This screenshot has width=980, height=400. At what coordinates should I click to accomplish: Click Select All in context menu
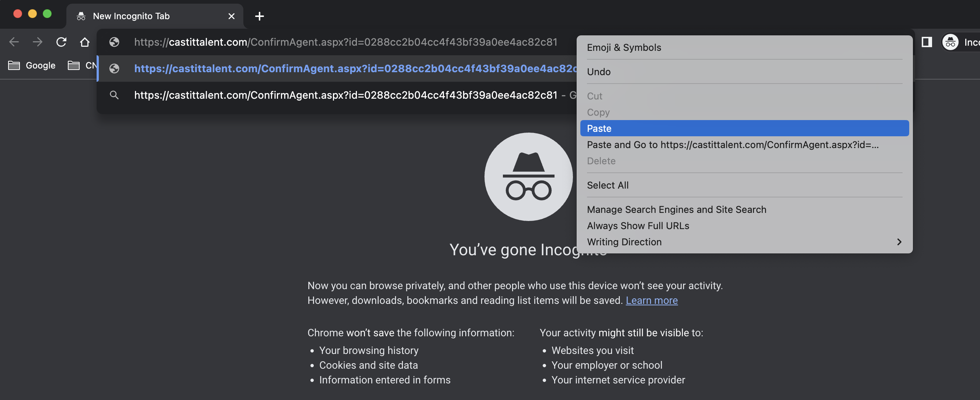(608, 185)
